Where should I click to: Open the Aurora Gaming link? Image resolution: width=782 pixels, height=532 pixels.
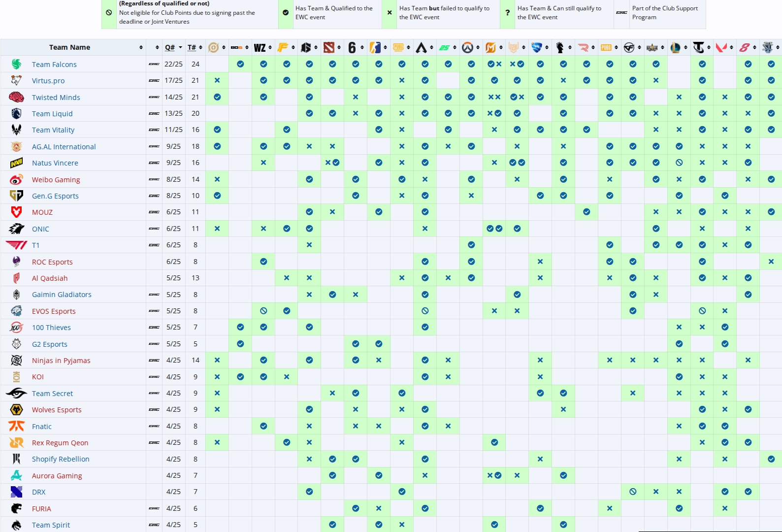[x=57, y=476]
